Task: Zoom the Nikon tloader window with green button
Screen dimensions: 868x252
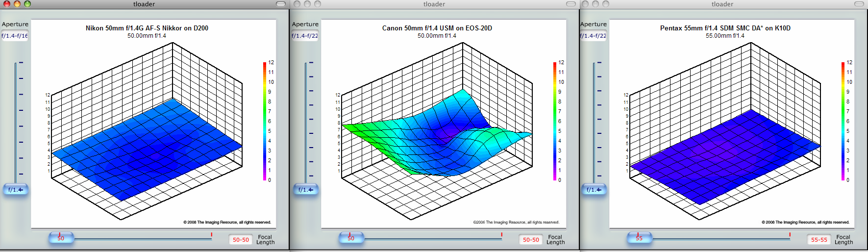Action: 27,4
